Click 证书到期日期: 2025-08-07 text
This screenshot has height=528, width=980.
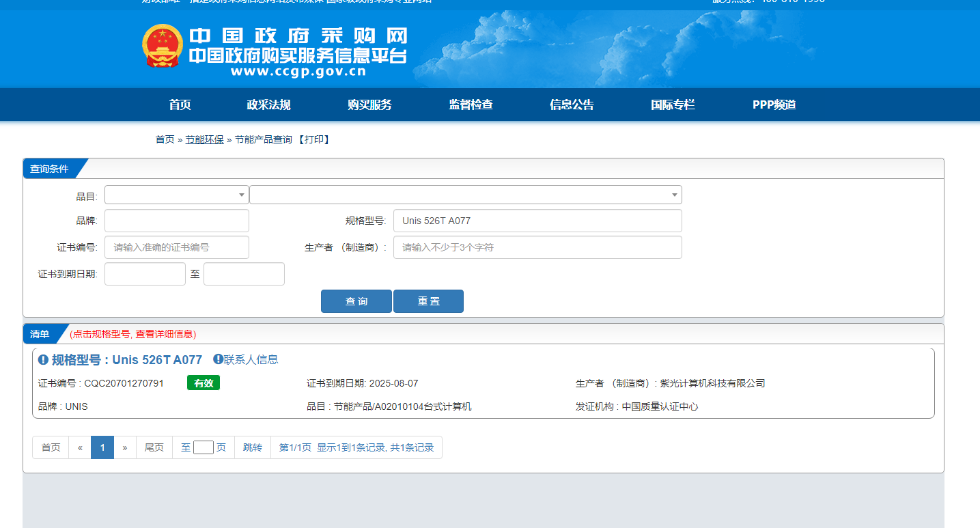point(363,383)
